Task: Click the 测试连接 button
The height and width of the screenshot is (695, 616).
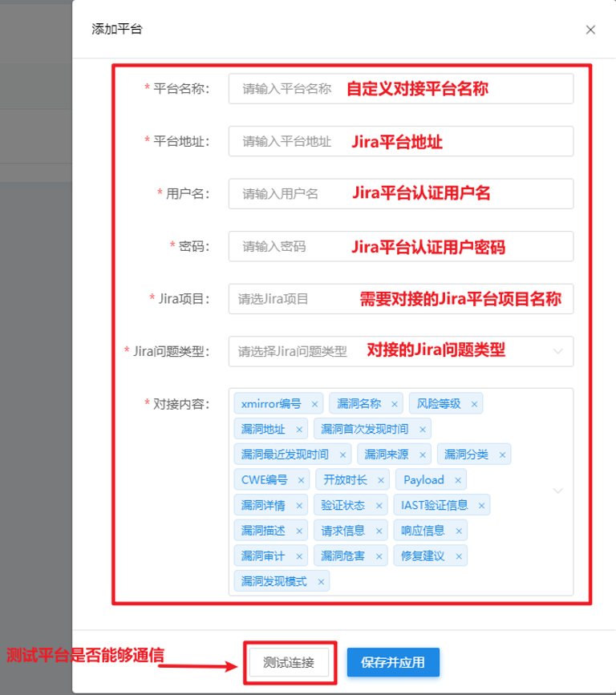Action: [289, 662]
